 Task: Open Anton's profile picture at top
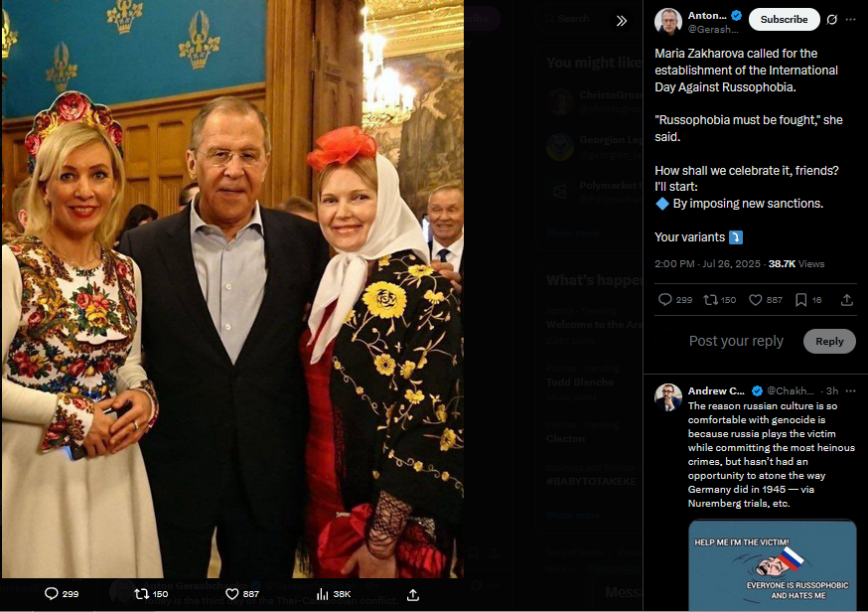667,22
